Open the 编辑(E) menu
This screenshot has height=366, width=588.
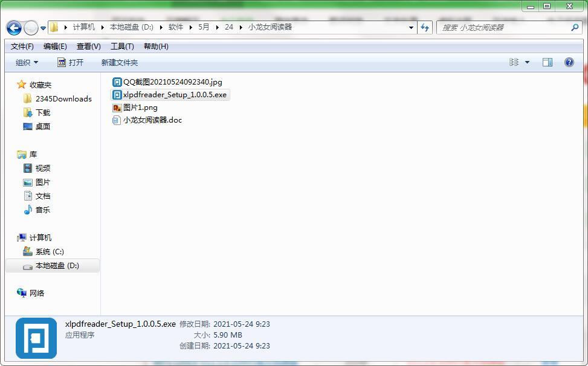[55, 47]
